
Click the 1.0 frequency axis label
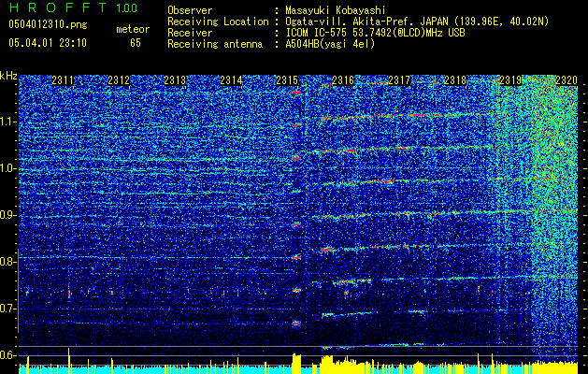pyautogui.click(x=8, y=168)
